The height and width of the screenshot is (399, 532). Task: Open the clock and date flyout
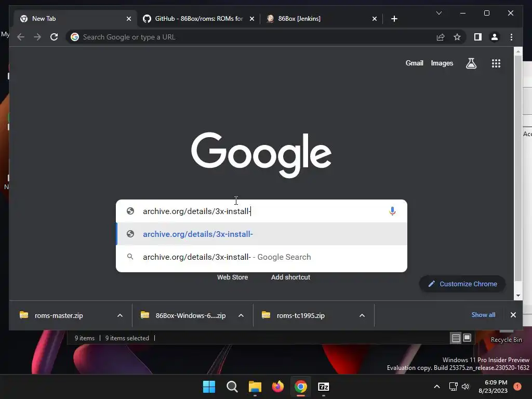493,387
